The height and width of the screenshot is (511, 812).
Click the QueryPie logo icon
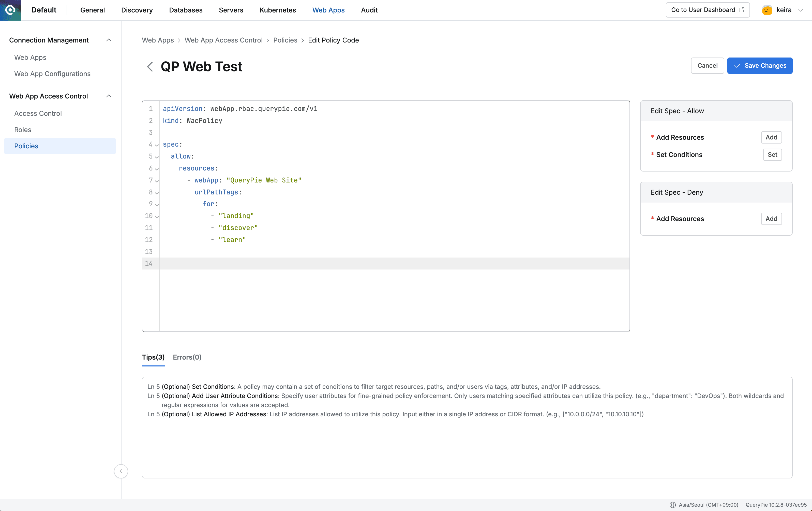click(x=10, y=10)
